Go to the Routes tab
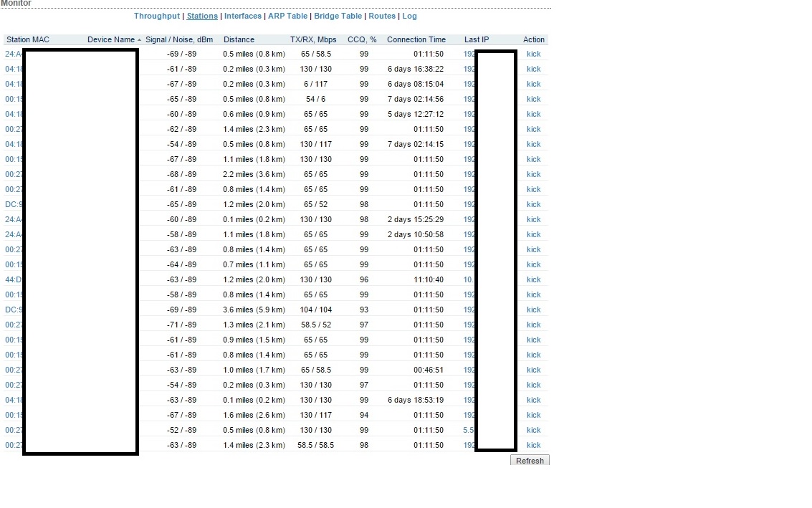The width and height of the screenshot is (812, 508). [382, 16]
